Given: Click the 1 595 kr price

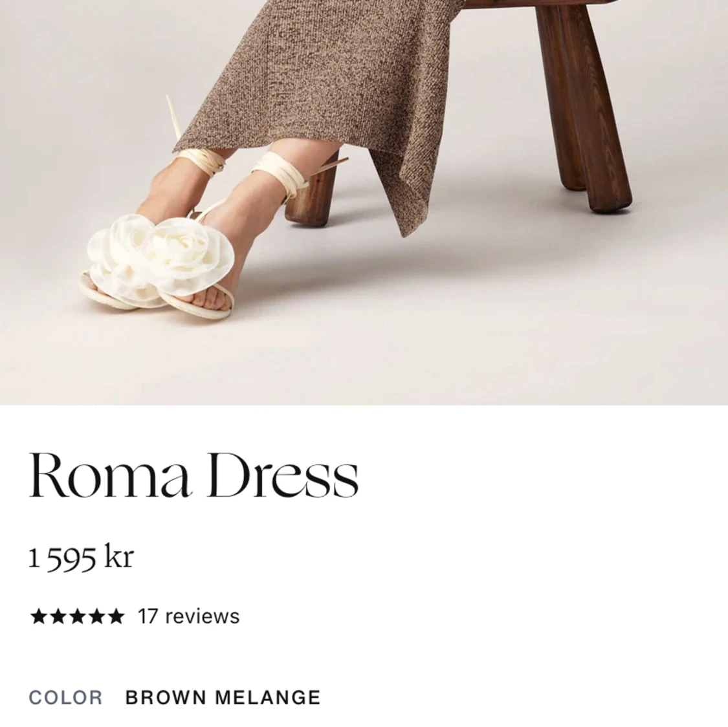Looking at the screenshot, I should 82,557.
